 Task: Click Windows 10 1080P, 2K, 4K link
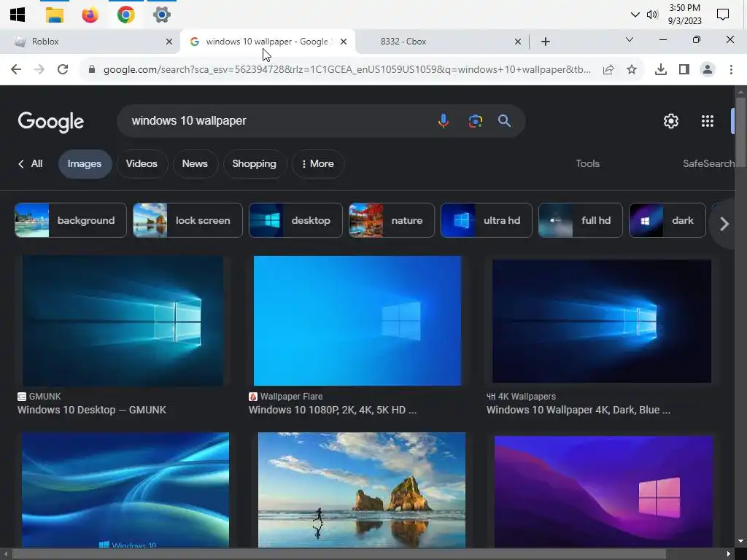(333, 410)
